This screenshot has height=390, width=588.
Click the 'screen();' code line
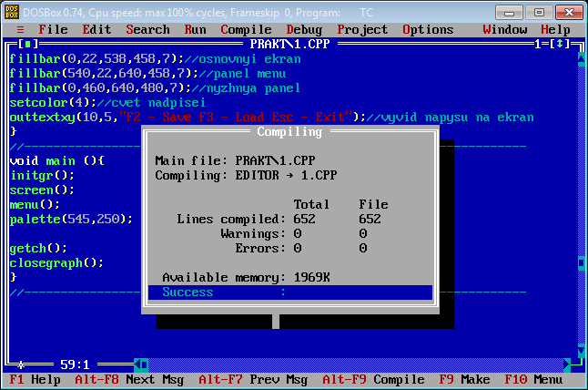42,190
